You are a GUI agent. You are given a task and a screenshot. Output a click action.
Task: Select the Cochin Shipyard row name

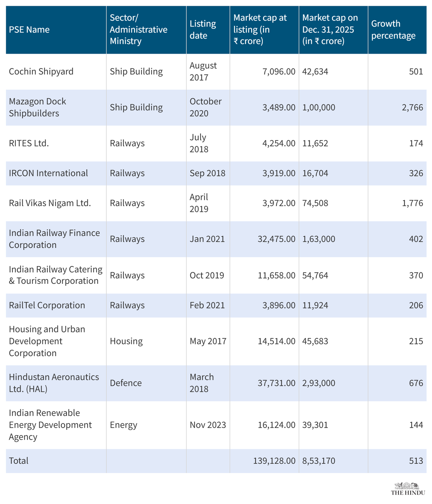[x=41, y=72]
